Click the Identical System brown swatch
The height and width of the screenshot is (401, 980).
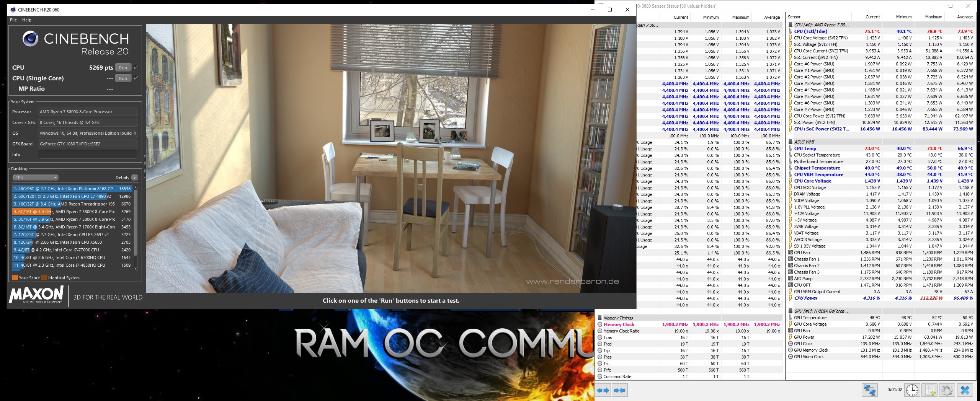(x=44, y=278)
